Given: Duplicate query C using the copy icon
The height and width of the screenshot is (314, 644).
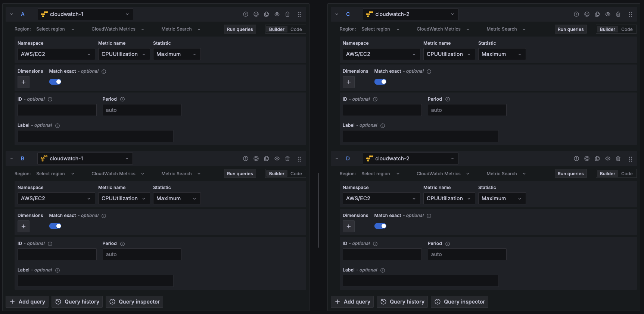Looking at the screenshot, I should coord(597,14).
